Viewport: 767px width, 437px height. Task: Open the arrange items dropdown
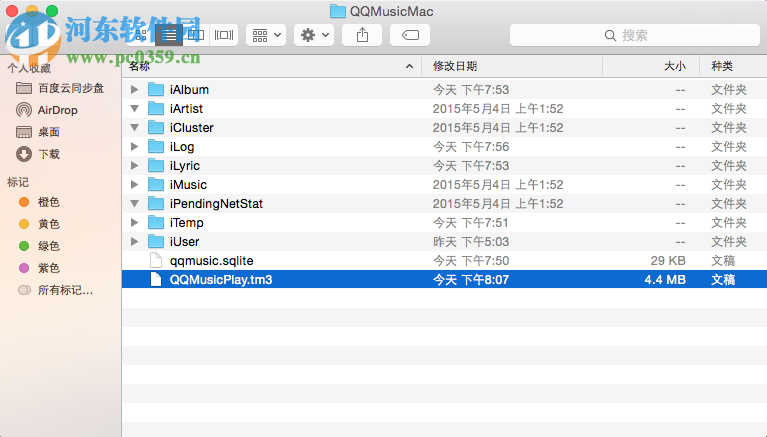[266, 35]
